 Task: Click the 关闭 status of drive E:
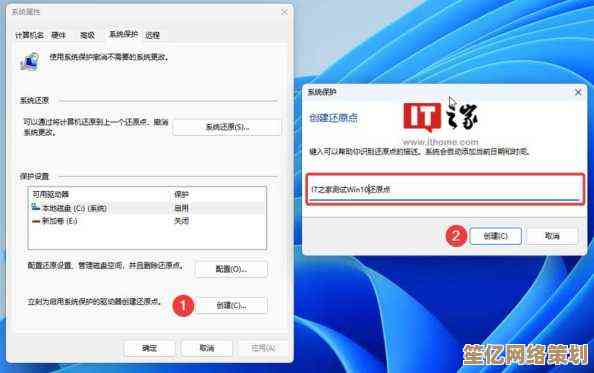pyautogui.click(x=181, y=221)
